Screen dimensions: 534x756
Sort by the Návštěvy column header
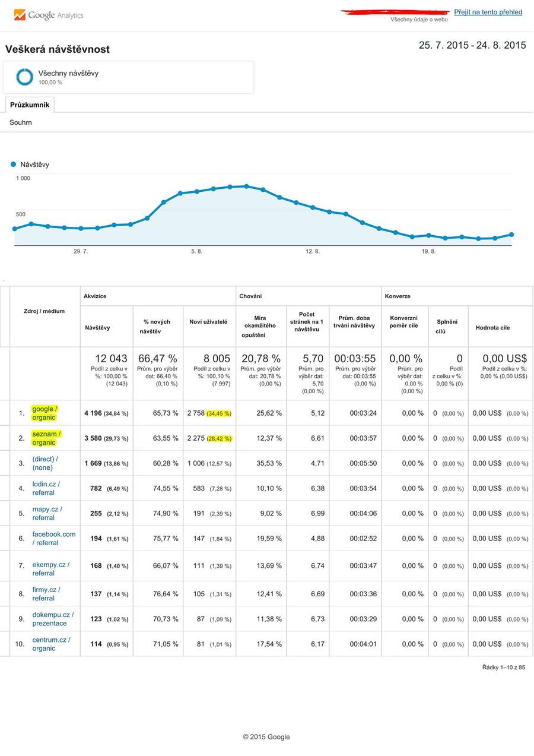(97, 328)
